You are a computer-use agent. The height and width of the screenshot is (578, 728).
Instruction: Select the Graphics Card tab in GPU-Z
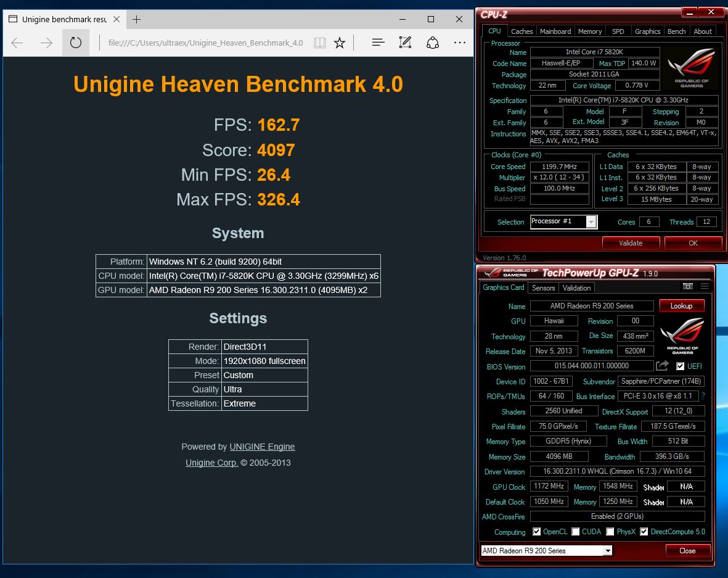tap(503, 287)
